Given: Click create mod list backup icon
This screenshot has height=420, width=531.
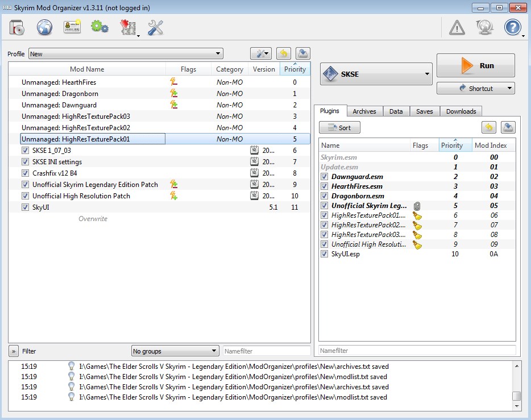Looking at the screenshot, I should pyautogui.click(x=303, y=53).
